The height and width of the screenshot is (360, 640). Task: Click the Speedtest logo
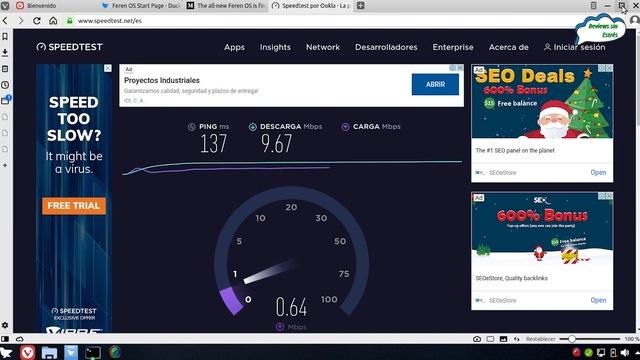(x=70, y=47)
